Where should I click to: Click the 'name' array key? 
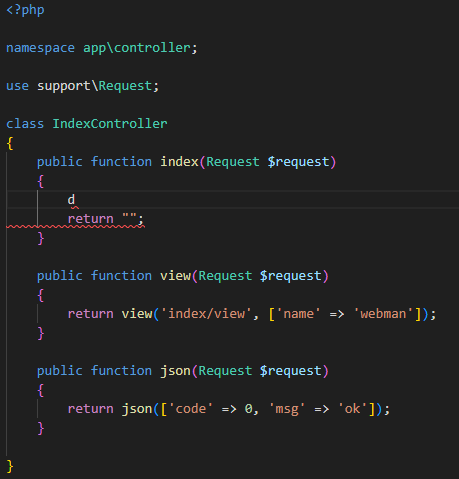pyautogui.click(x=299, y=314)
